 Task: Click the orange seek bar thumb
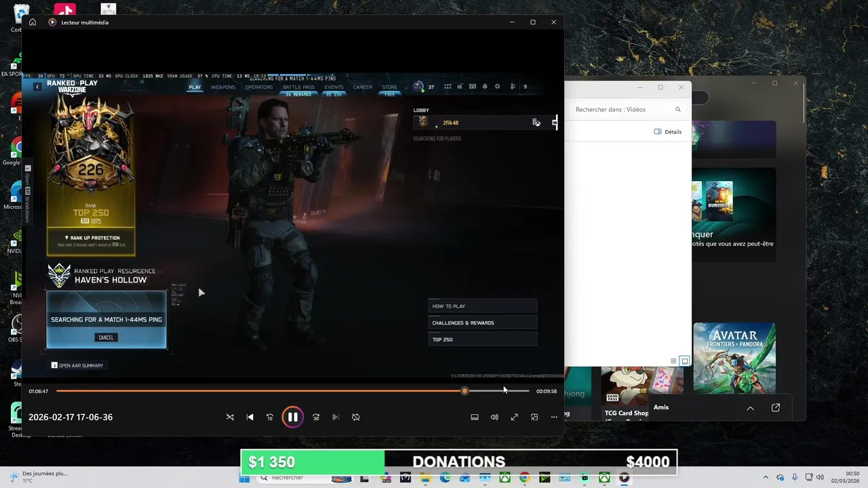[465, 391]
